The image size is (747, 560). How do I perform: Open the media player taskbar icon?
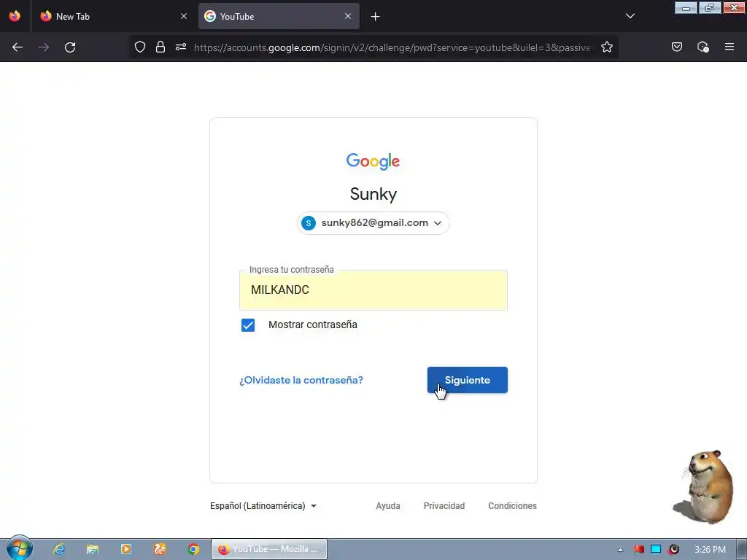click(125, 549)
